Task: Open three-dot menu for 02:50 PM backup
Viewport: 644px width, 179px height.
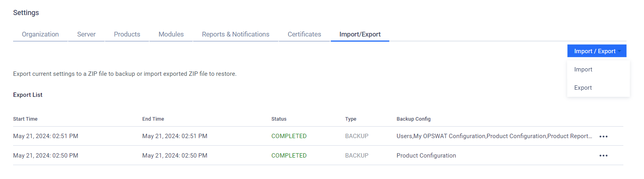Action: (603, 156)
